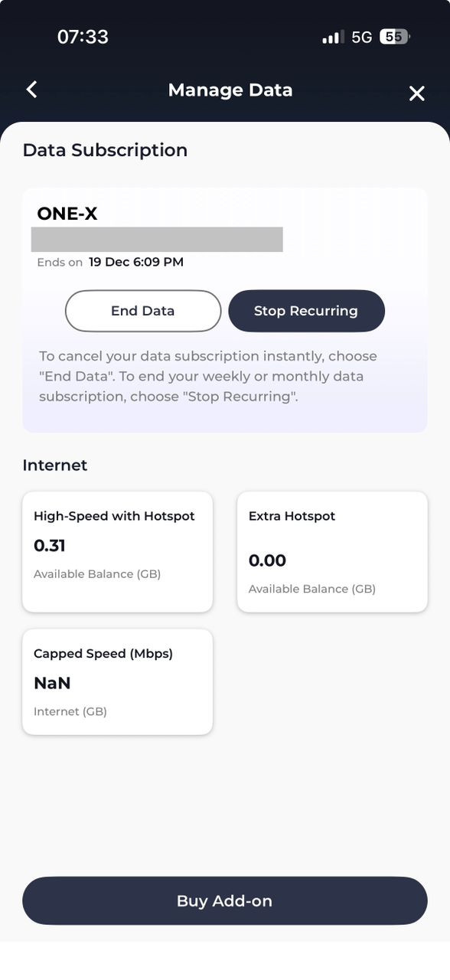Viewport: 450px width, 980px height.
Task: Tap the back arrow icon
Action: 31,90
